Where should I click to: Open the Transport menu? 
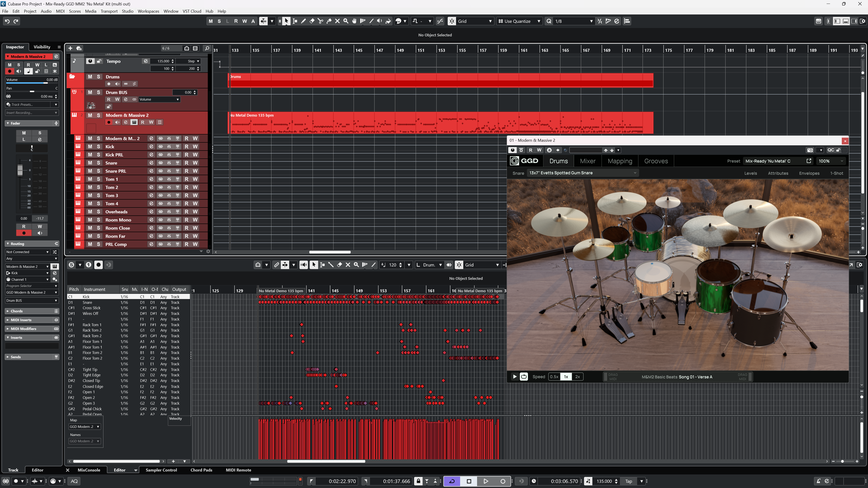[x=109, y=11]
